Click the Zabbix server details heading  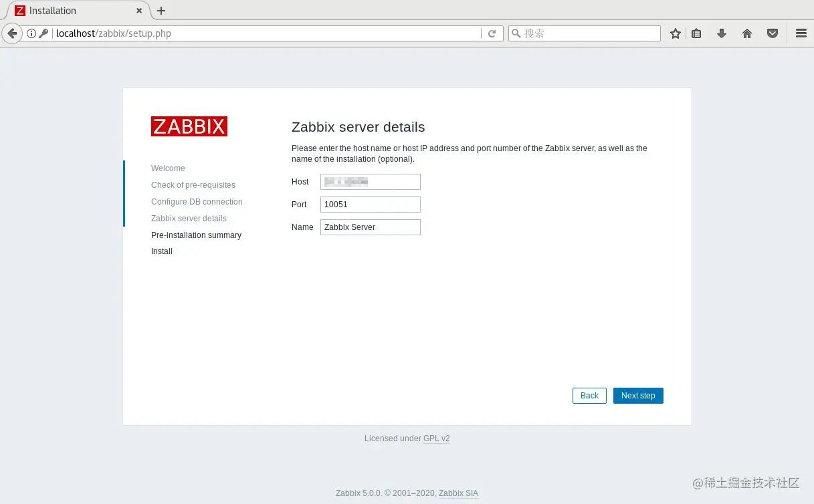click(359, 127)
